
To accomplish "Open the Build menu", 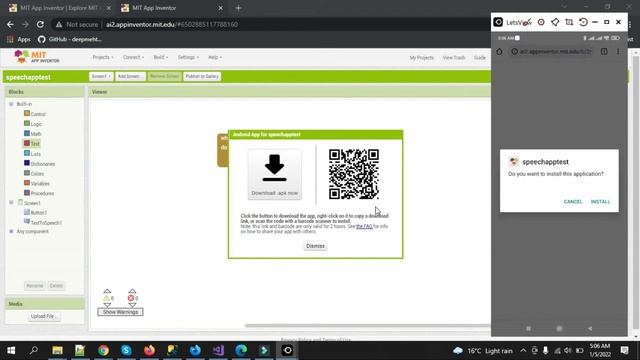I will click(160, 58).
